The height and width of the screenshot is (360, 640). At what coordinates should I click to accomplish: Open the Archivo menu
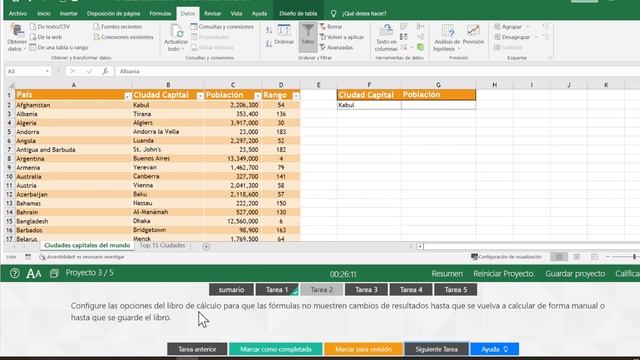(18, 13)
